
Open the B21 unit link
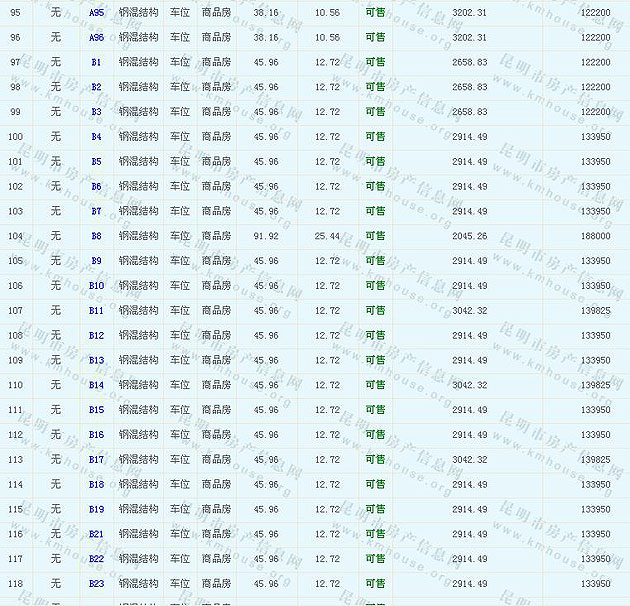click(96, 534)
